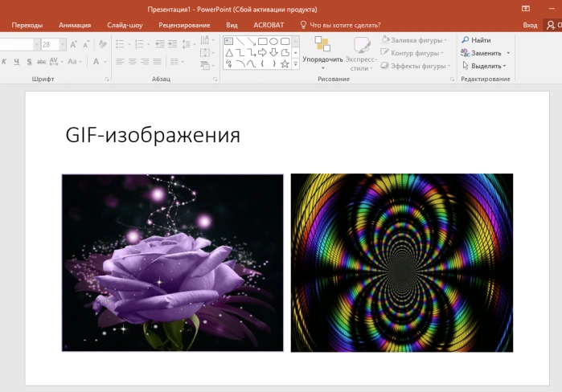
Task: Pick the elbow arrow connector shape
Action: [251, 53]
